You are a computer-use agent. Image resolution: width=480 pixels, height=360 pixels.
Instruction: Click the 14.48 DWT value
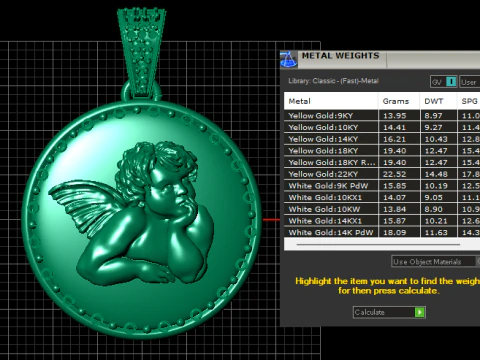tap(436, 174)
